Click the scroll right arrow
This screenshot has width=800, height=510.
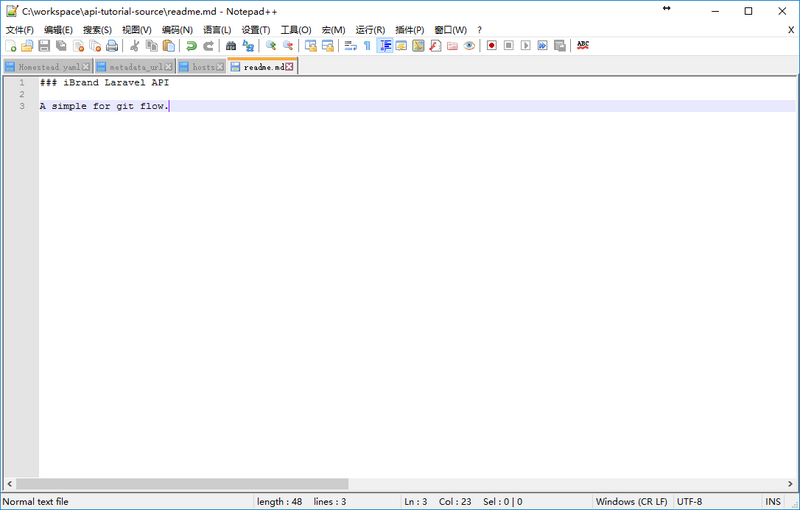pyautogui.click(x=790, y=483)
